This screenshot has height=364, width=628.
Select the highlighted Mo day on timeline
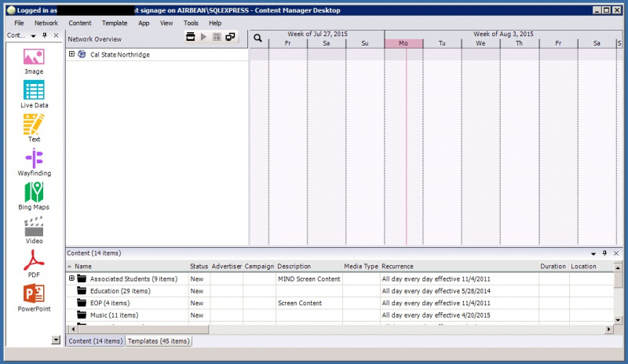pos(403,43)
